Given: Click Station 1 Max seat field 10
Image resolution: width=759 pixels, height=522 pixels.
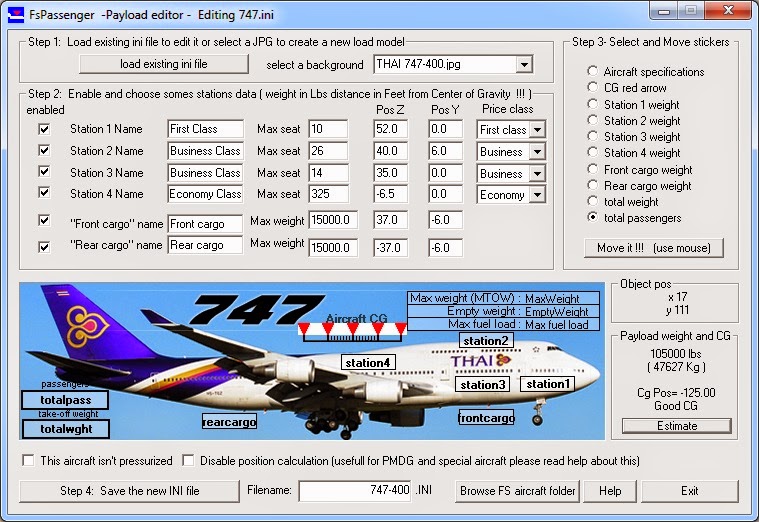Looking at the screenshot, I should (328, 129).
